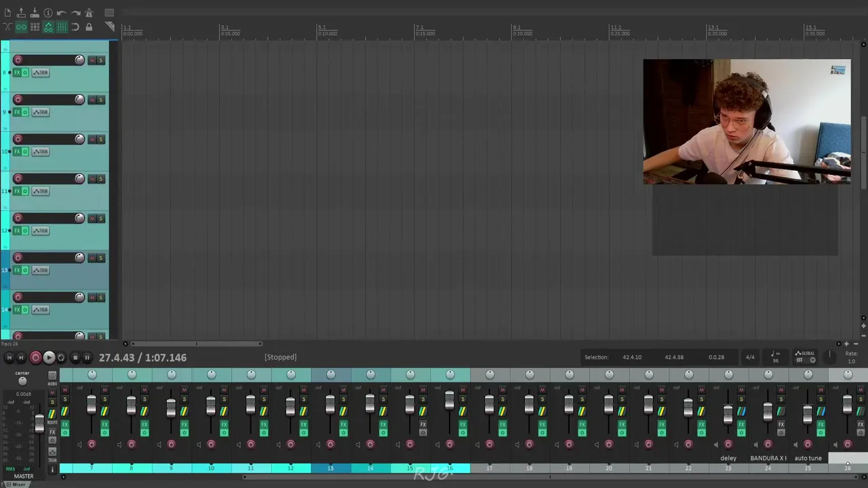Toggle envelope move-with-items icon
This screenshot has height=488, width=868.
[x=48, y=27]
